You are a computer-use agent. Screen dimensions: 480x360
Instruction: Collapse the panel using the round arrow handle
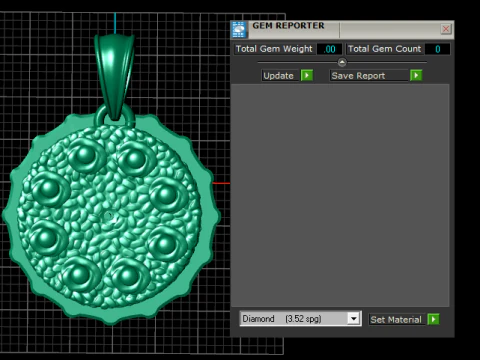pyautogui.click(x=342, y=62)
